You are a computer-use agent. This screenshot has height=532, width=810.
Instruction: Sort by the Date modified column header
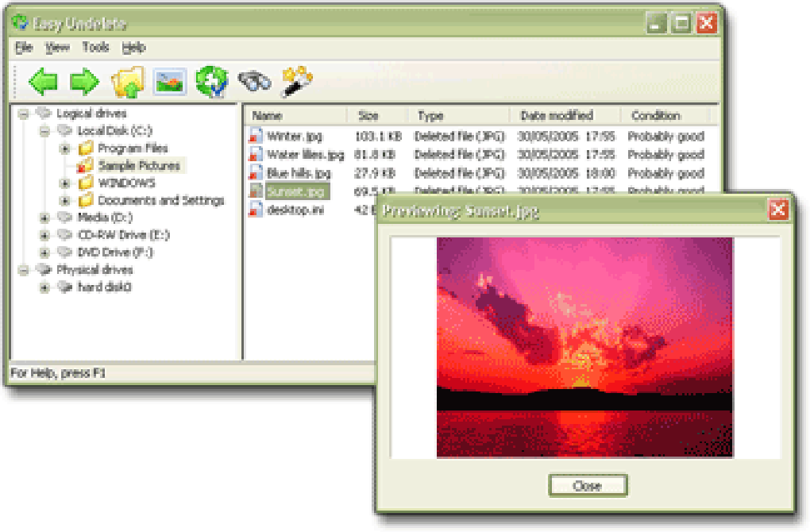[x=565, y=116]
